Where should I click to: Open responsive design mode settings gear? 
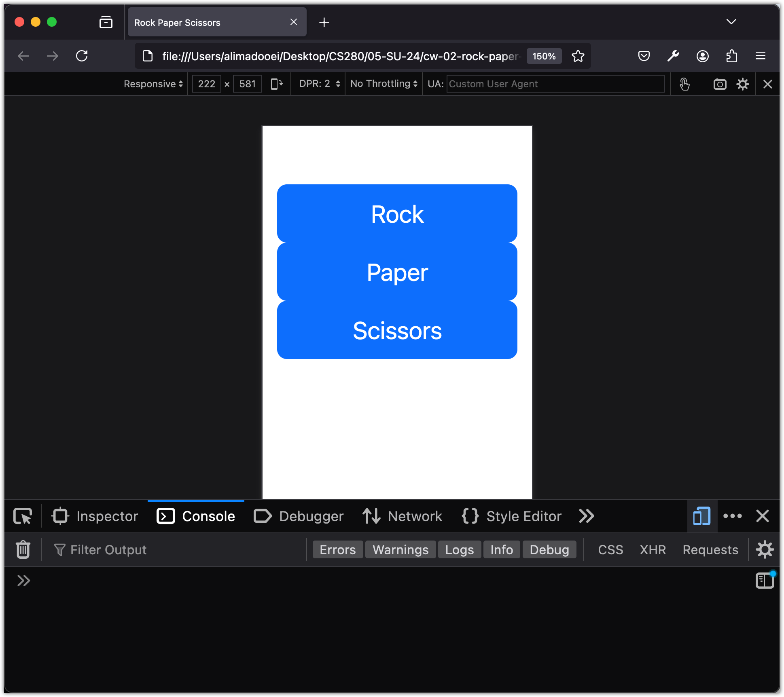pyautogui.click(x=743, y=84)
